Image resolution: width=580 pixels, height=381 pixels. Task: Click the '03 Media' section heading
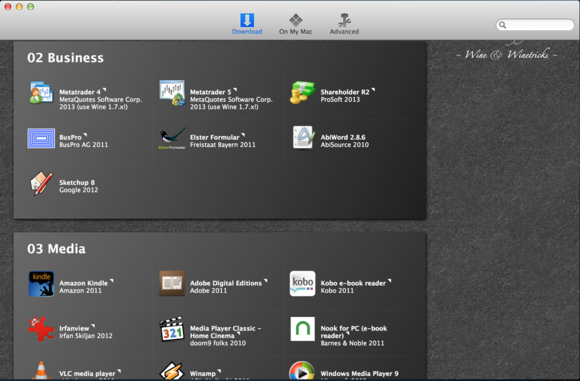coord(56,249)
